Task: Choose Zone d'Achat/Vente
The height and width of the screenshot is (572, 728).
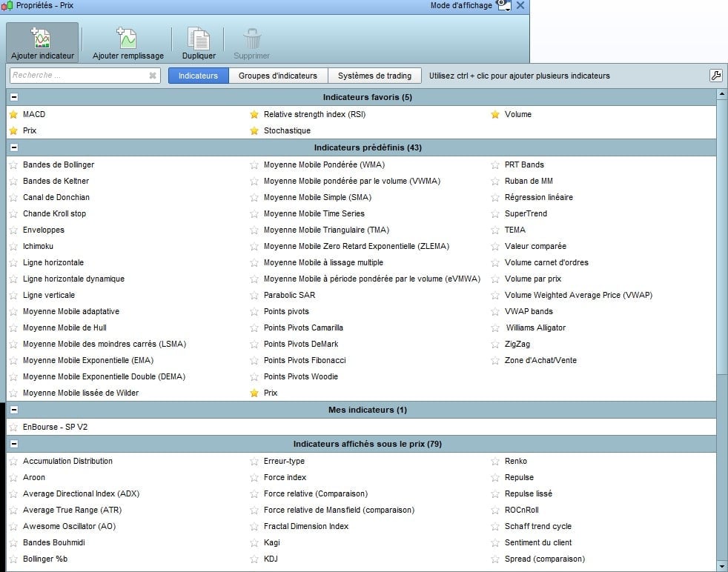Action: tap(540, 360)
